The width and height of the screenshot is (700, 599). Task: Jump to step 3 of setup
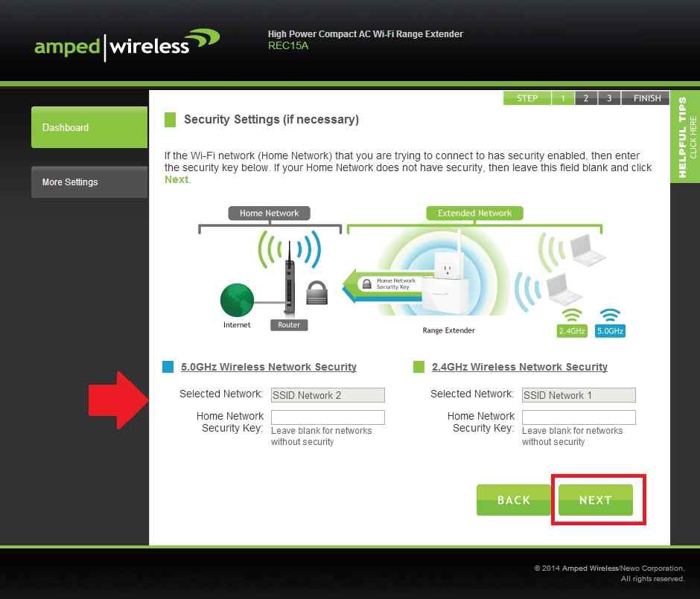tap(609, 98)
